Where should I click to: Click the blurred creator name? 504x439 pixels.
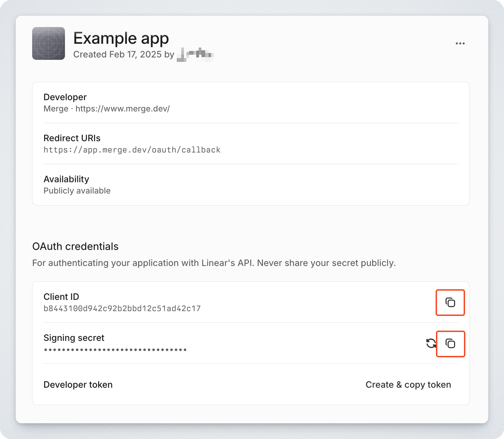pos(195,55)
